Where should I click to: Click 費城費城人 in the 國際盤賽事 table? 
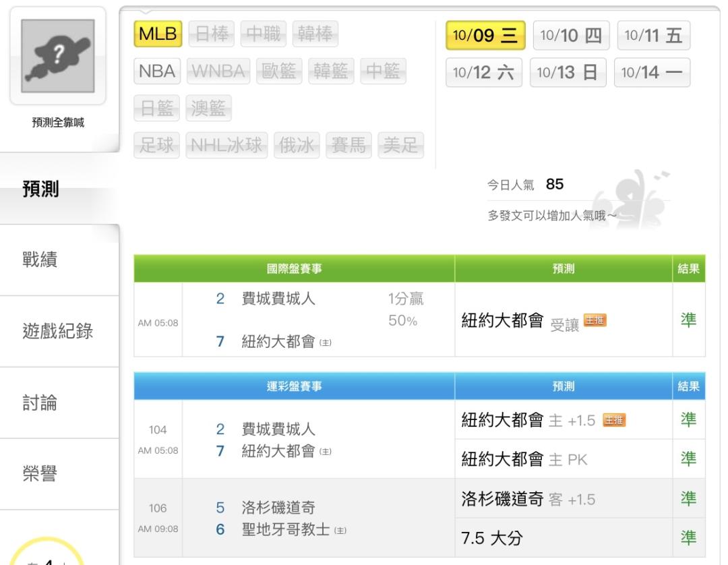pos(278,299)
